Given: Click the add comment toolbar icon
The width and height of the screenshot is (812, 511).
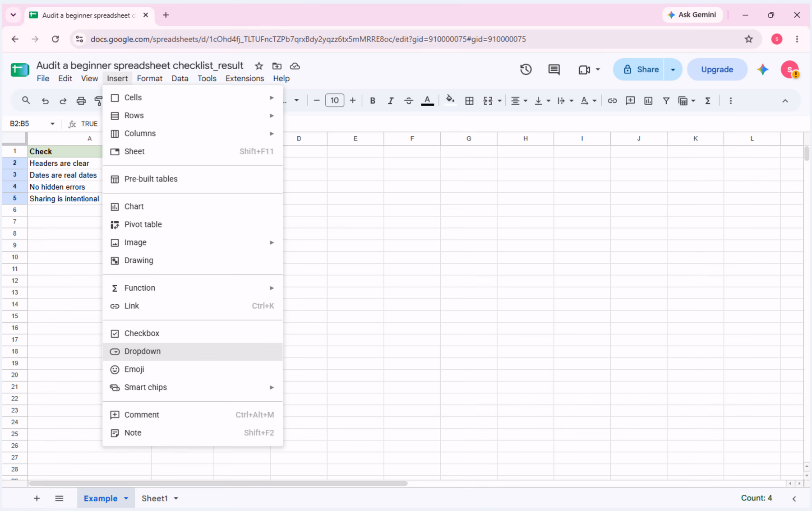Looking at the screenshot, I should point(630,101).
